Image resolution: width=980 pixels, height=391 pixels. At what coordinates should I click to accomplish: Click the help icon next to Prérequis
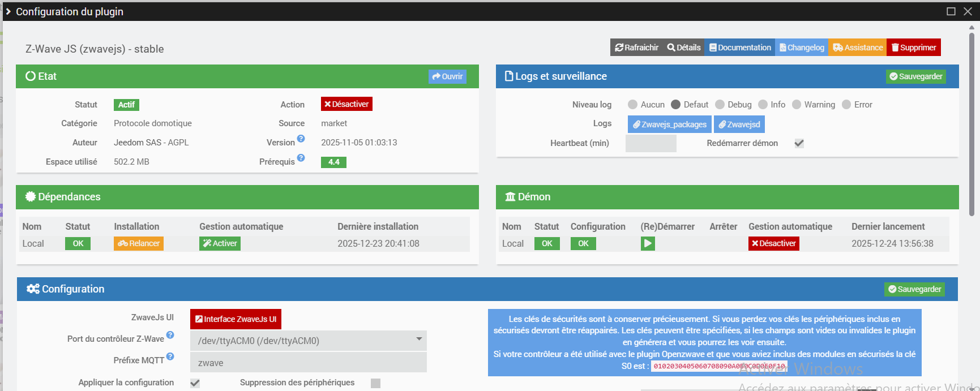point(301,158)
